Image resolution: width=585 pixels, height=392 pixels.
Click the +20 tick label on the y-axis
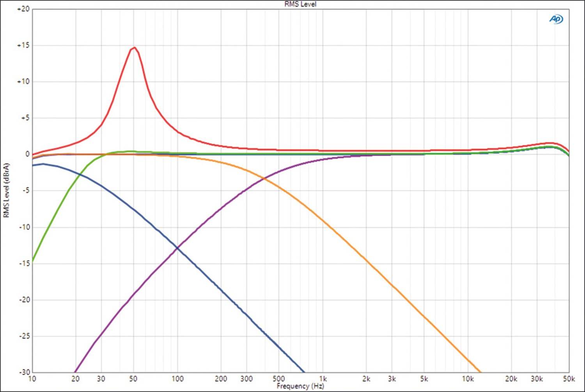[x=23, y=9]
